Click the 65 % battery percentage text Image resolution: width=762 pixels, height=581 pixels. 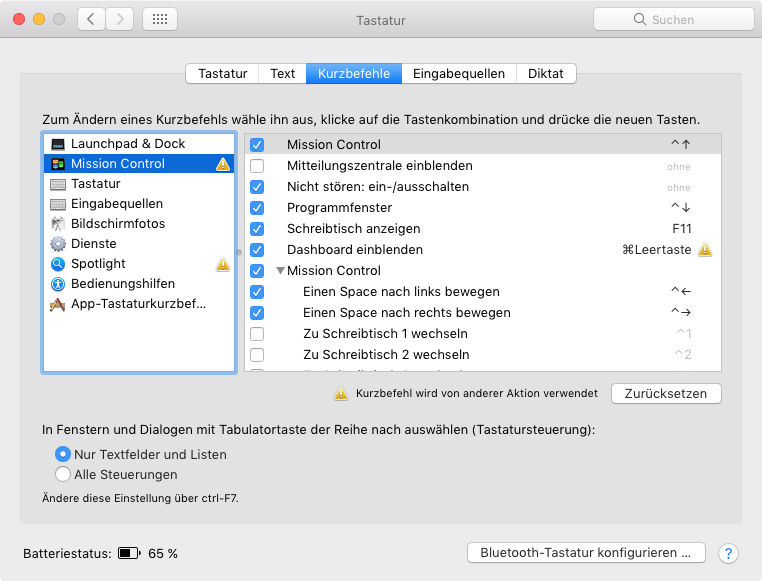[163, 554]
